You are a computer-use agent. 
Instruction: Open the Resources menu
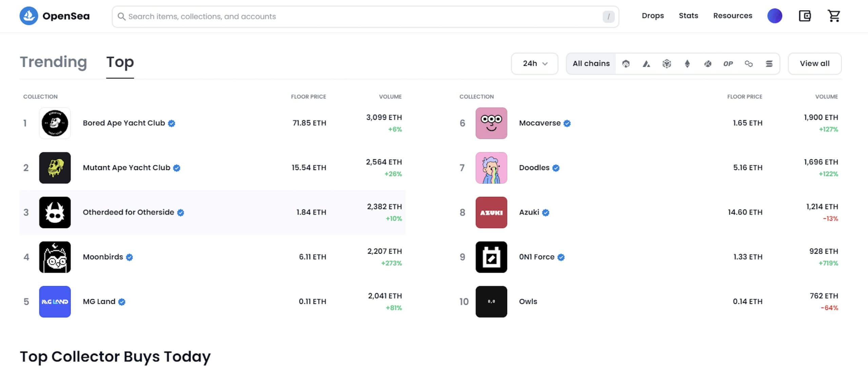tap(732, 16)
